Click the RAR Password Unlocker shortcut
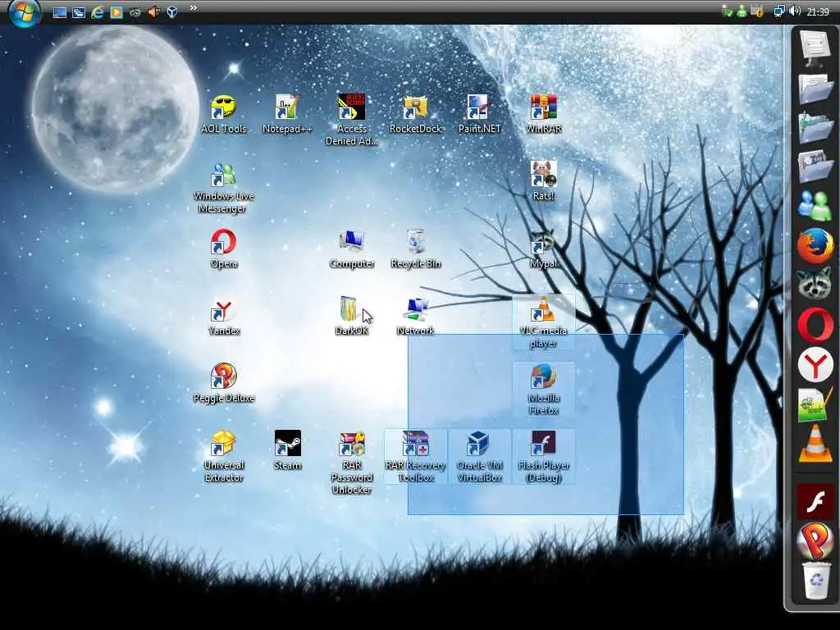The image size is (840, 630). tap(351, 463)
